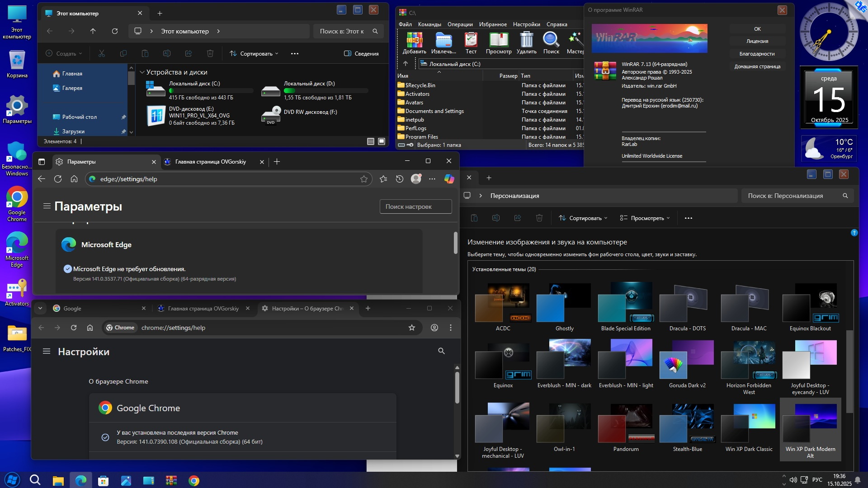Click the Лицензия button in the WinRAR about dialog
Screen dimensions: 868x488
757,41
